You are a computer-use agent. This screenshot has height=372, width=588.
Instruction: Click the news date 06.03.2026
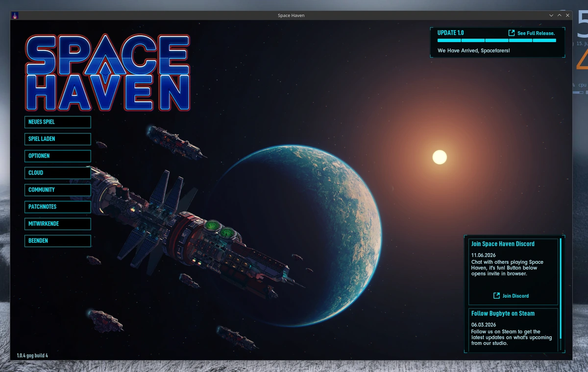484,325
